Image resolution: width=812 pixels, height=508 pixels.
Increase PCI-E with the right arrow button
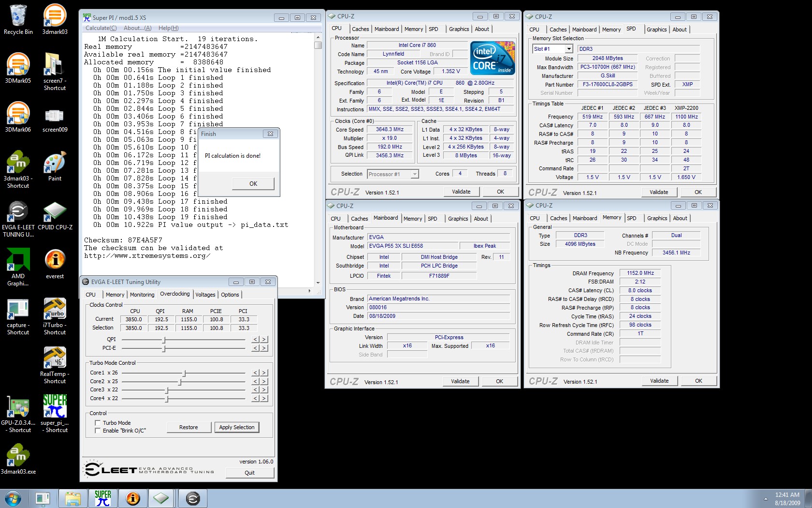pyautogui.click(x=264, y=348)
